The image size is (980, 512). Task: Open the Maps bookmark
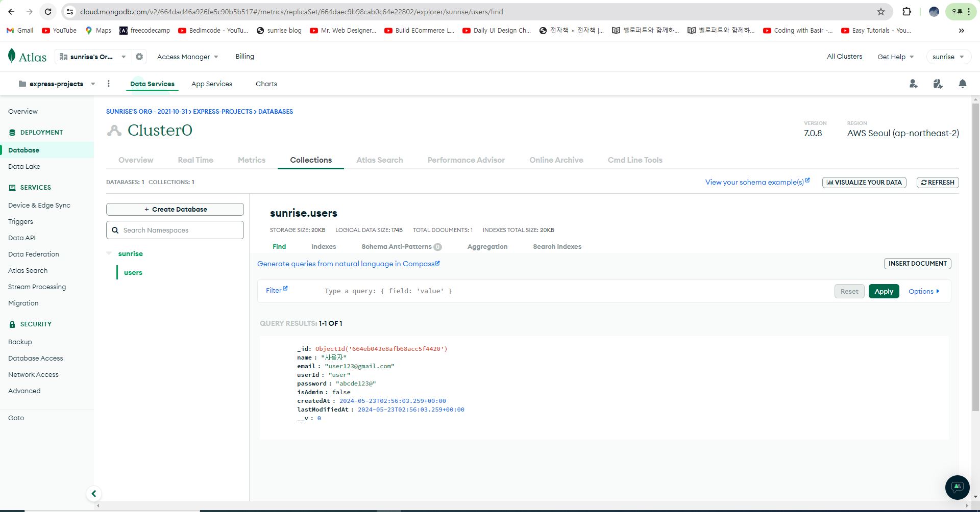(x=98, y=31)
